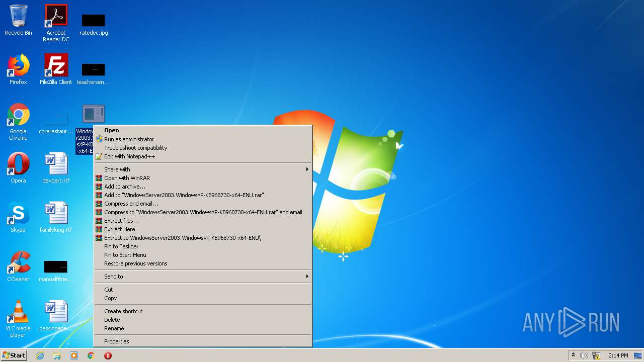This screenshot has width=644, height=362.
Task: Select Extract to WindowsServer2003 folder entry
Action: 203,238
